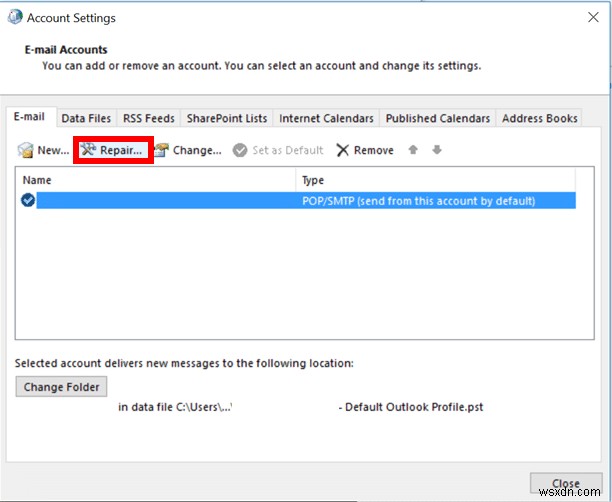The width and height of the screenshot is (612, 502).
Task: Click the Remove X icon
Action: click(x=342, y=150)
